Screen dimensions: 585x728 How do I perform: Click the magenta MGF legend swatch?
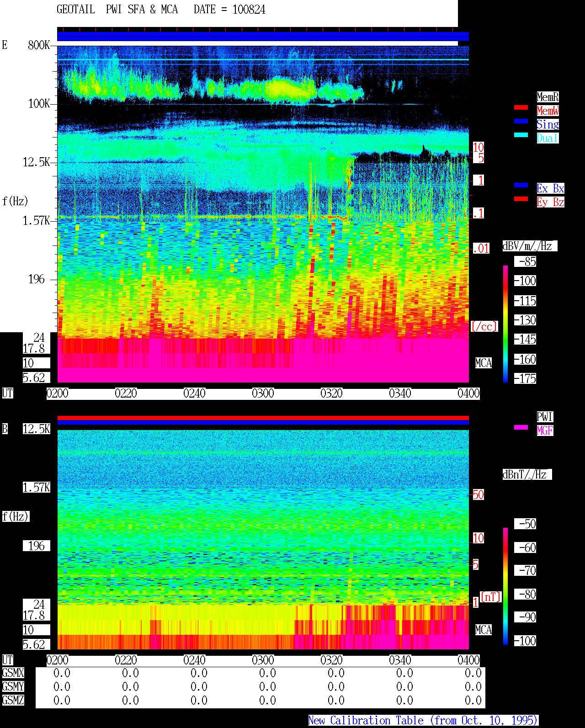(521, 427)
